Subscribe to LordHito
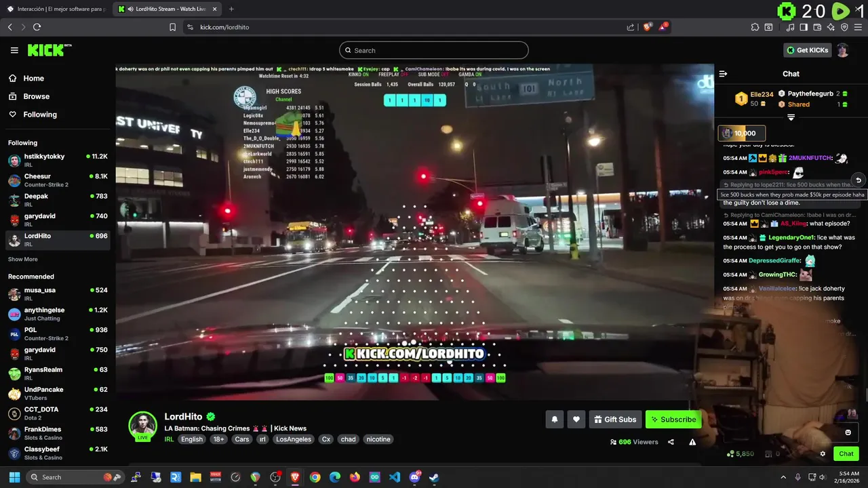 click(x=673, y=420)
